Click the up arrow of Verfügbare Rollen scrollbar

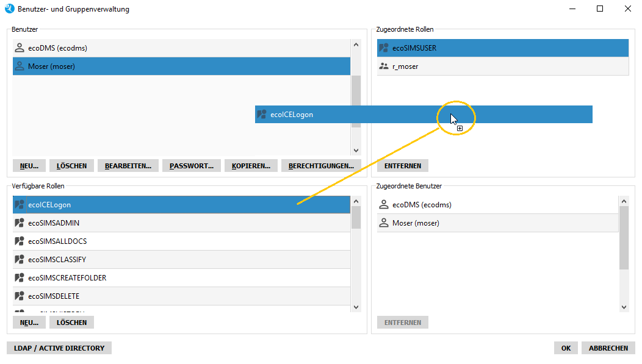coord(356,201)
